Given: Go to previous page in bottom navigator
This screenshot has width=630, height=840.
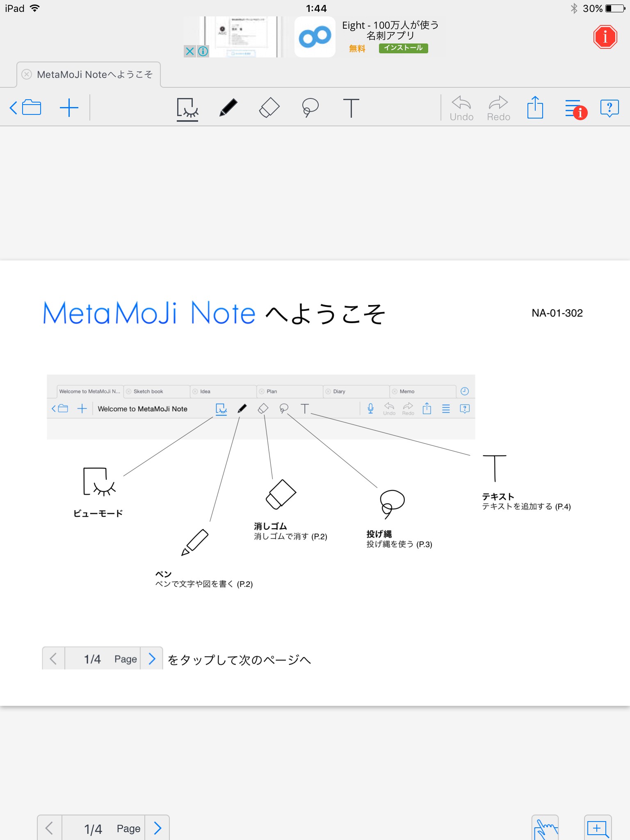Looking at the screenshot, I should pyautogui.click(x=50, y=828).
